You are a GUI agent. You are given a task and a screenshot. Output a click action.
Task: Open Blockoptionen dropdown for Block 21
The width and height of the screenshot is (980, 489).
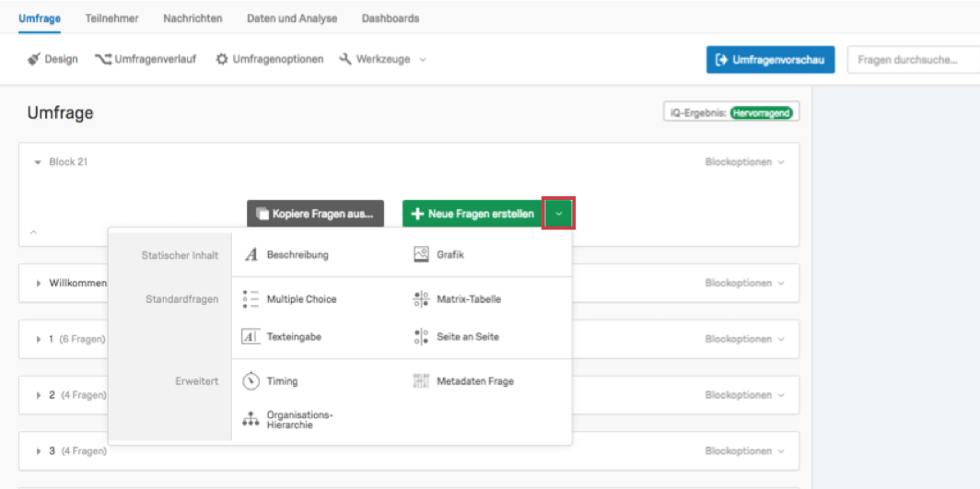(745, 162)
